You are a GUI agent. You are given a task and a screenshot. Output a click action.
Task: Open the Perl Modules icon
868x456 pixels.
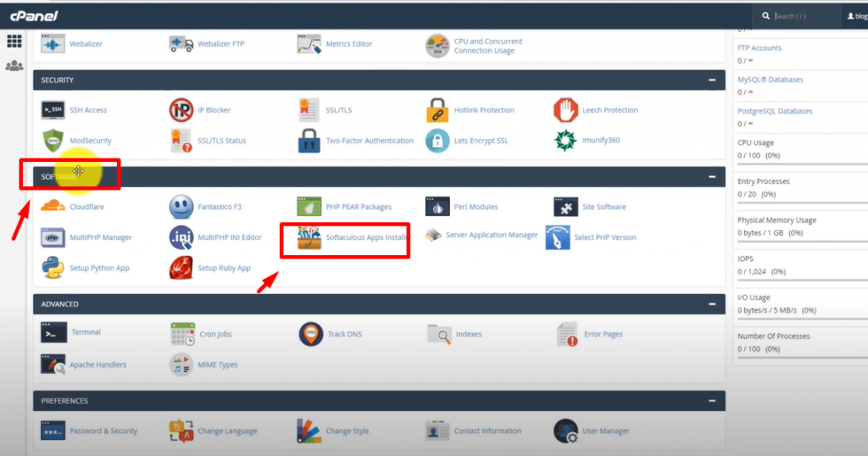click(437, 207)
